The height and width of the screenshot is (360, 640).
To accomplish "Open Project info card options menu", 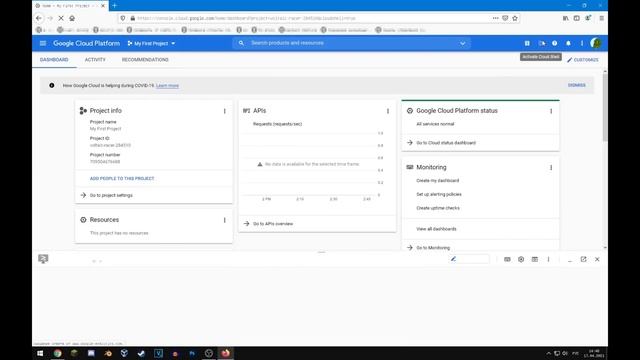I will 224,111.
